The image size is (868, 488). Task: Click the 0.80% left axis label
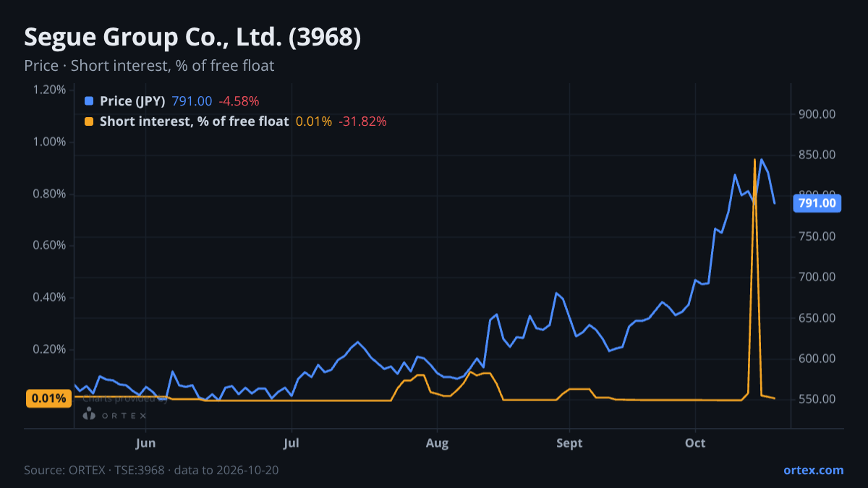[49, 194]
